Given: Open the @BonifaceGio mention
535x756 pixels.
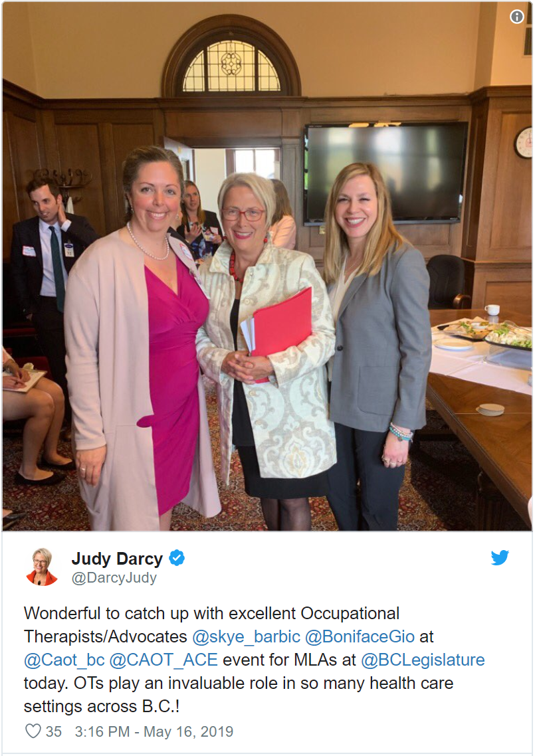Looking at the screenshot, I should point(360,636).
